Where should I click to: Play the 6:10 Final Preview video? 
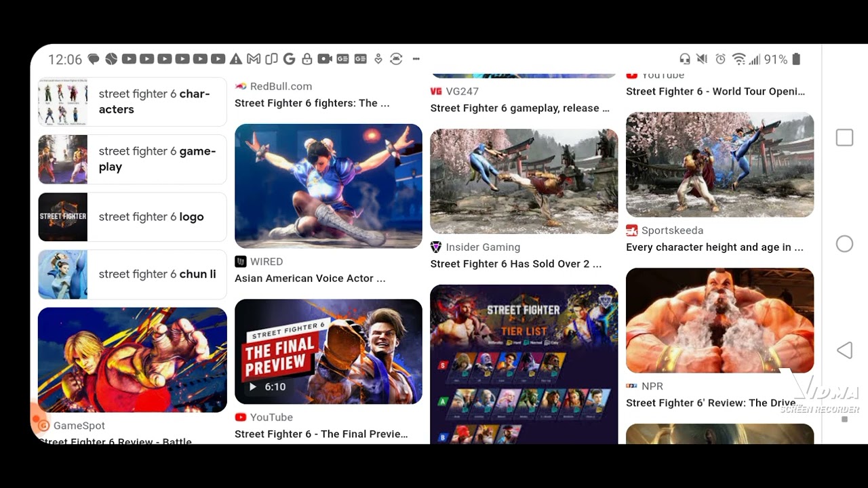point(328,352)
